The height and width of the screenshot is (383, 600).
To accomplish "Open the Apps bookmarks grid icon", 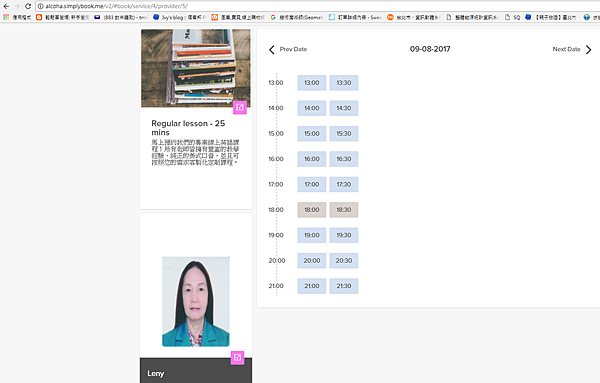I will (x=6, y=17).
